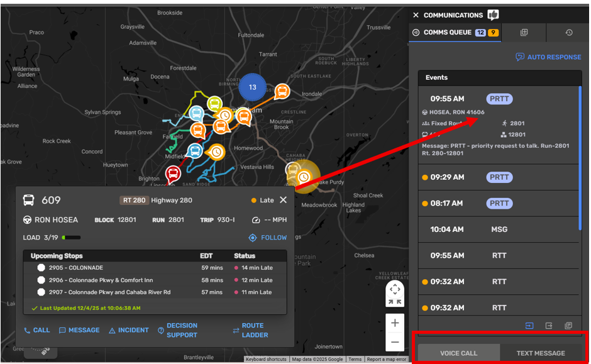Click the red bus marker on map

coord(173,173)
